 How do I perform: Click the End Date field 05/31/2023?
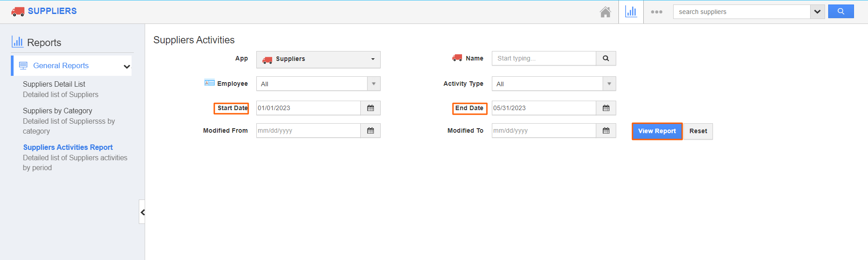[x=544, y=108]
